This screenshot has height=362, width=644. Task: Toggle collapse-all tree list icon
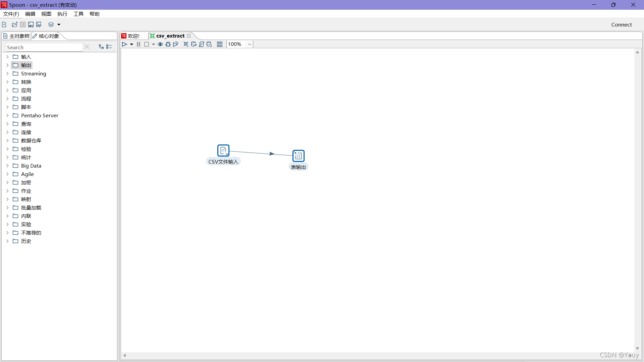tap(109, 47)
